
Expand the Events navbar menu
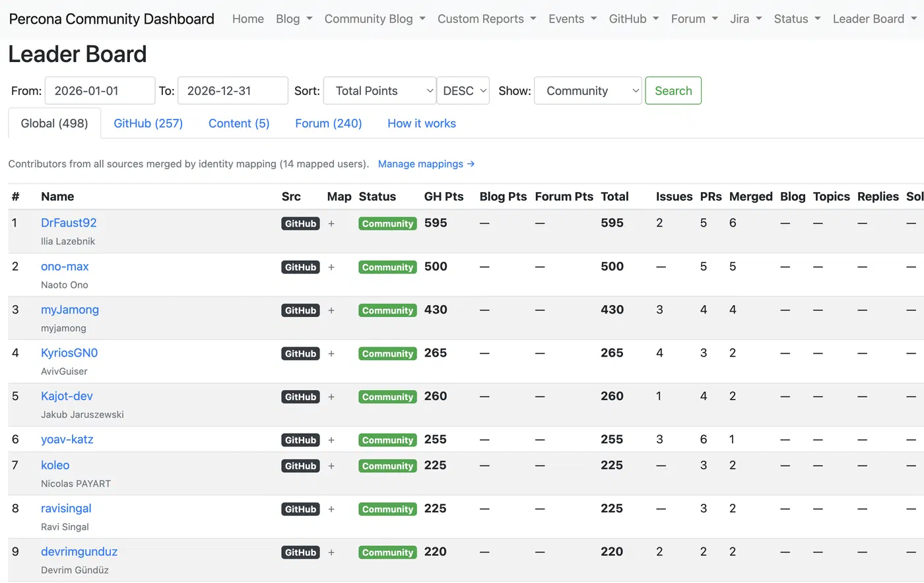point(572,19)
